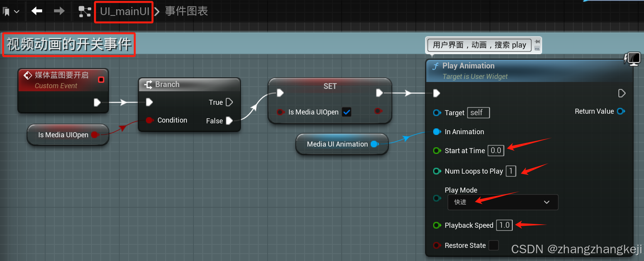Click the Playback Speed pin

pyautogui.click(x=437, y=225)
